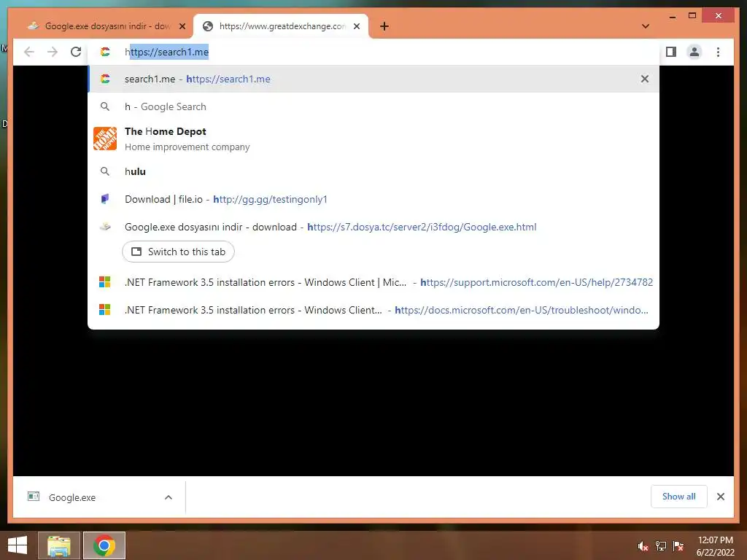Open the Action Center flag icon
Screen dimensions: 747x560
(678, 546)
